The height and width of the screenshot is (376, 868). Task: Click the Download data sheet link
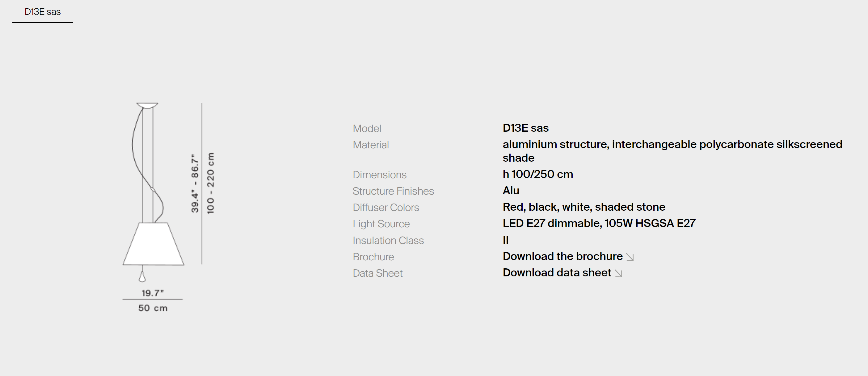(556, 273)
